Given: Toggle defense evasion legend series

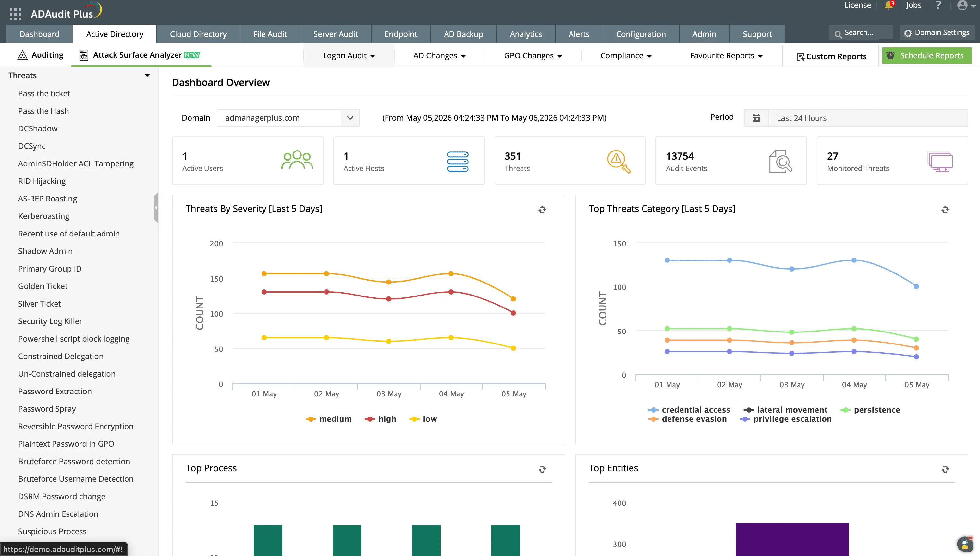Looking at the screenshot, I should (x=687, y=419).
